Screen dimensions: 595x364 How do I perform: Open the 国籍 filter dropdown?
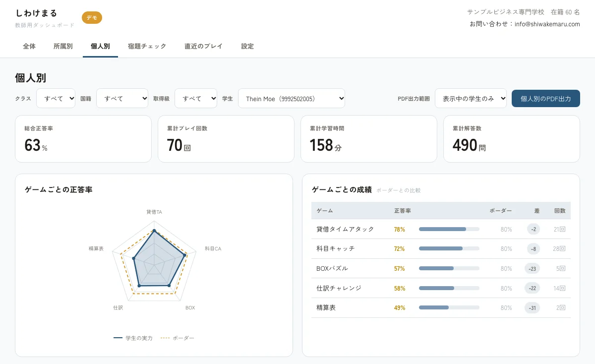click(x=122, y=98)
